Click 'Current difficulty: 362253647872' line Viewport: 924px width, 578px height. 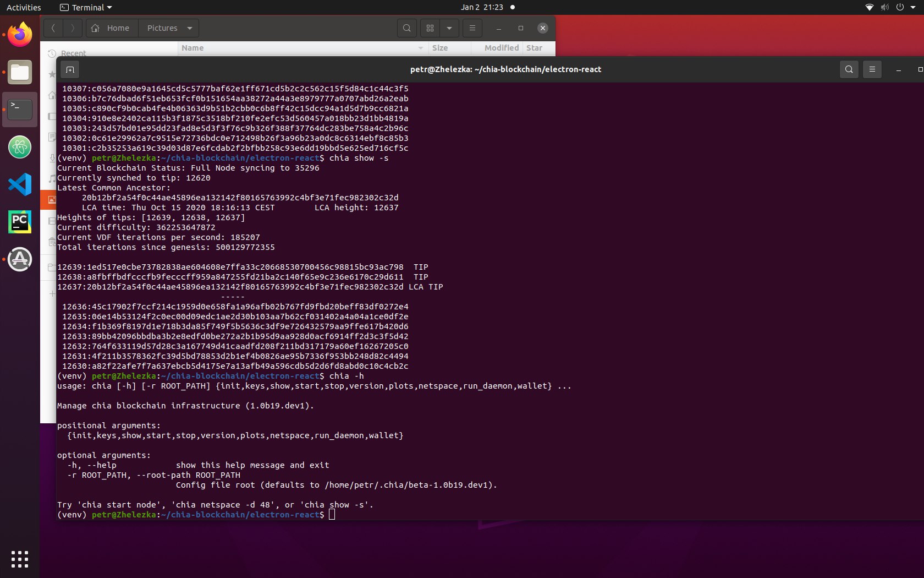pos(136,227)
